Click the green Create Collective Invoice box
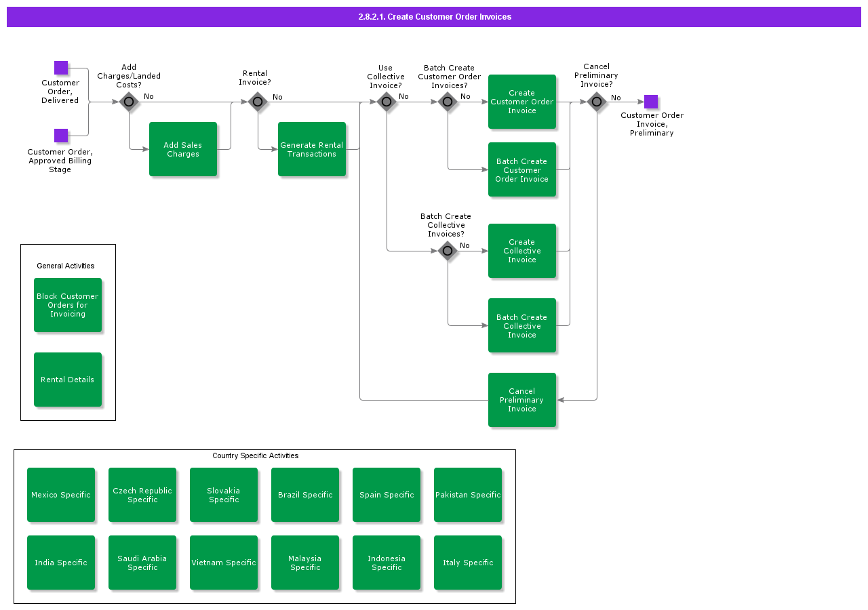 click(521, 250)
